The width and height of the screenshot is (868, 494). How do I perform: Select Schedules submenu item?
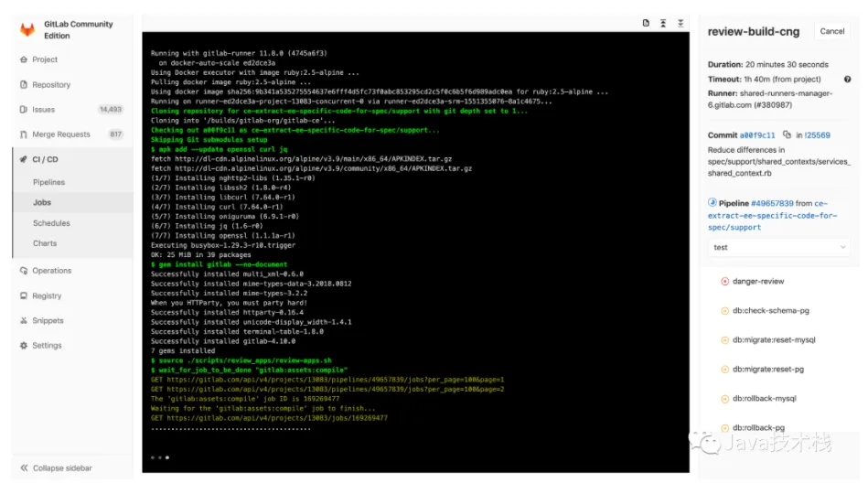[x=51, y=223]
